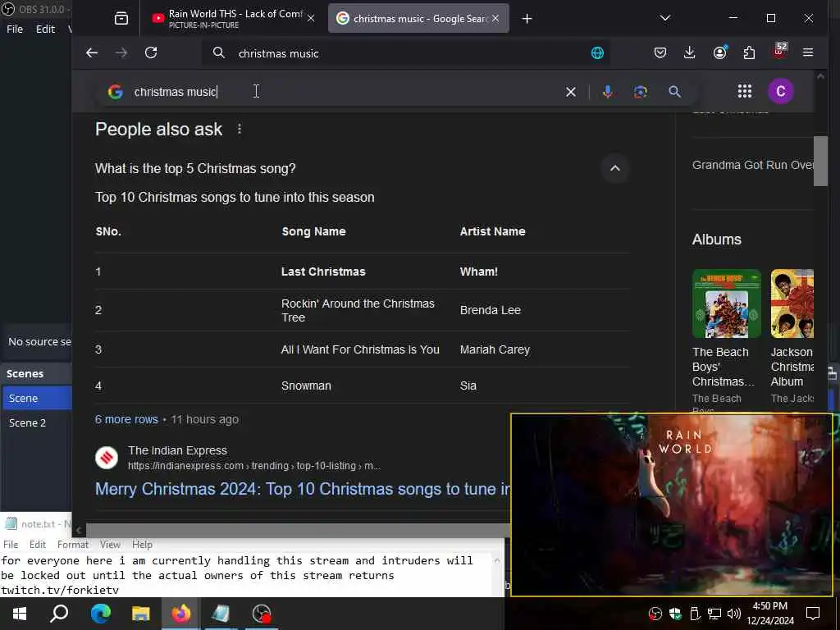
Task: Open the Google account avatar C
Action: tap(781, 91)
